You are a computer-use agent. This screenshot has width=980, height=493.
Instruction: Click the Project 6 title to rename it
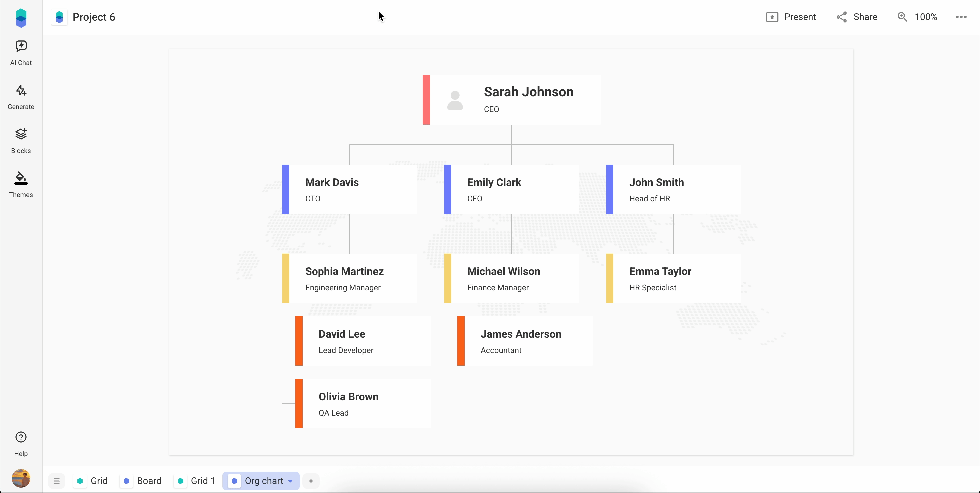(x=94, y=17)
